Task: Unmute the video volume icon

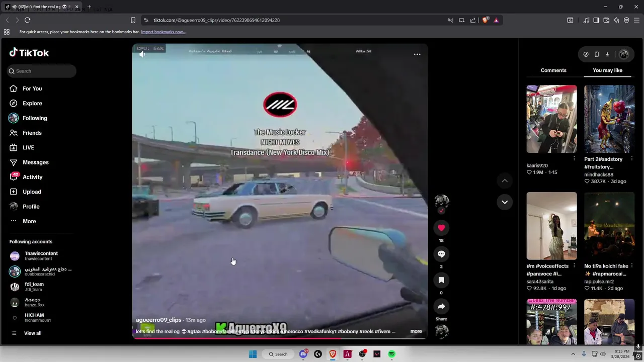Action: [x=142, y=54]
